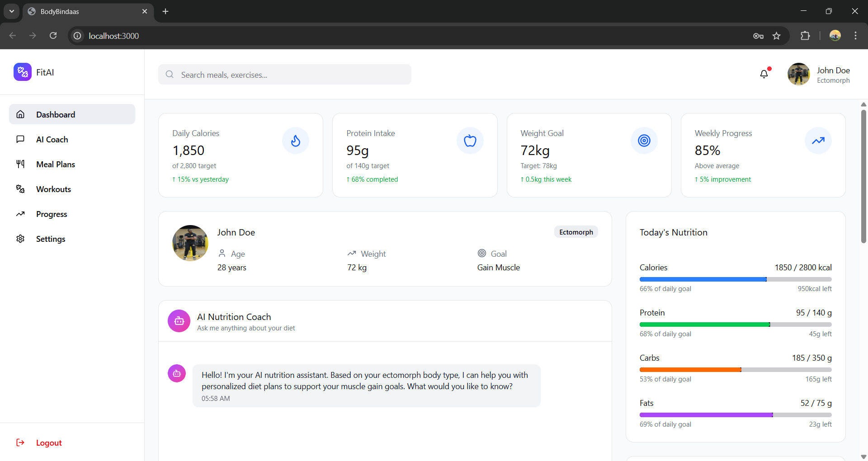Open Workouts section
Screen dimensions: 868x461
72,189
